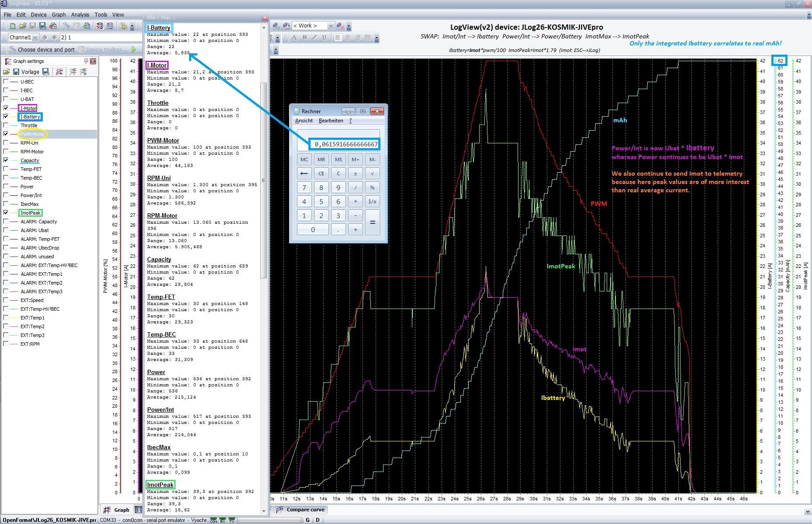Click the calculator 7 key

point(304,187)
